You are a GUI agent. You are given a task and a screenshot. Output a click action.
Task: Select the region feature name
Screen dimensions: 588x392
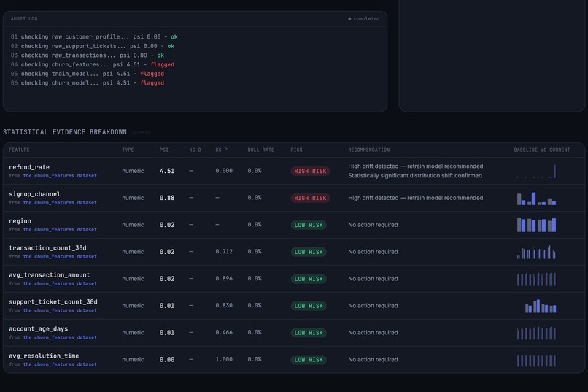pyautogui.click(x=20, y=221)
